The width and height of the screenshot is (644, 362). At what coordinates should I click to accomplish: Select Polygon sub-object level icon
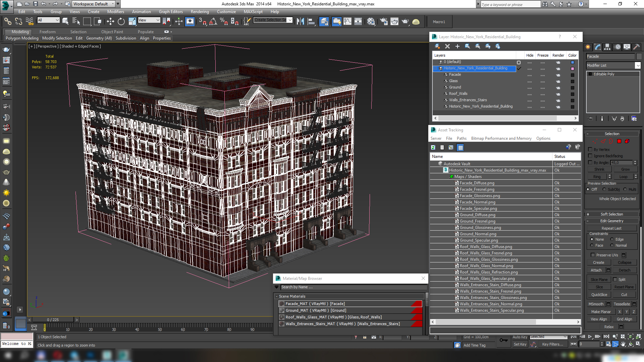(619, 141)
